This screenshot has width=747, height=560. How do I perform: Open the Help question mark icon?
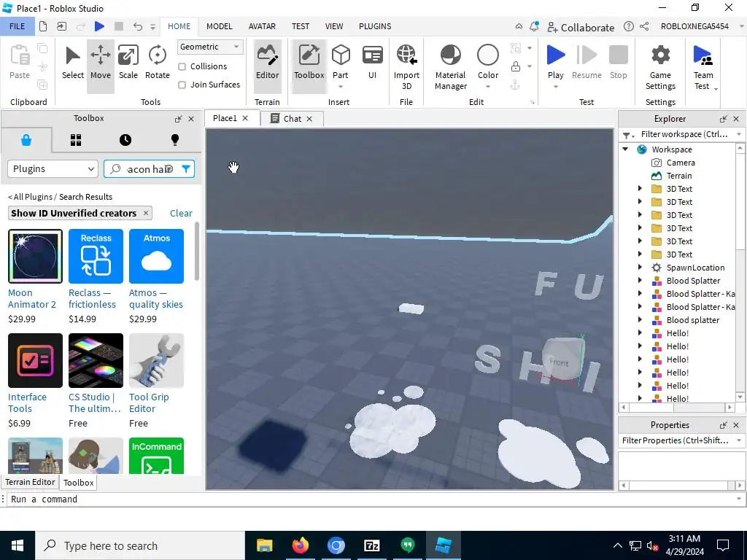628,27
